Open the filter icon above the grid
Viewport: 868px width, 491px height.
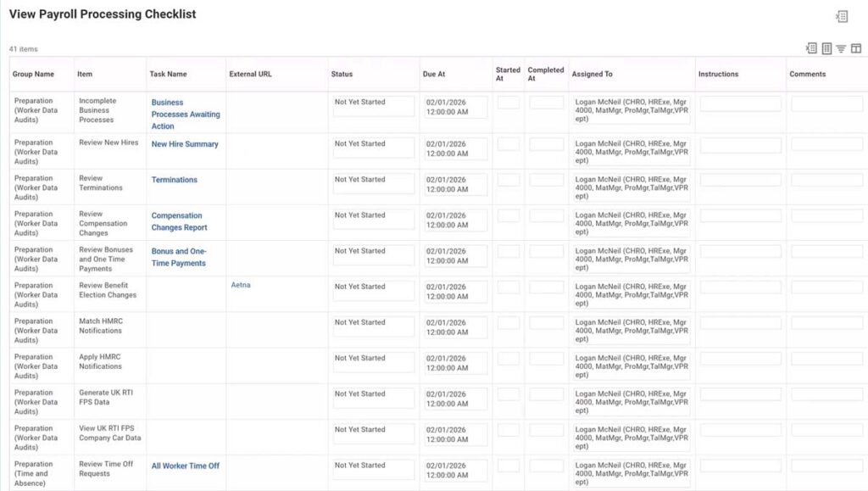pyautogui.click(x=841, y=48)
